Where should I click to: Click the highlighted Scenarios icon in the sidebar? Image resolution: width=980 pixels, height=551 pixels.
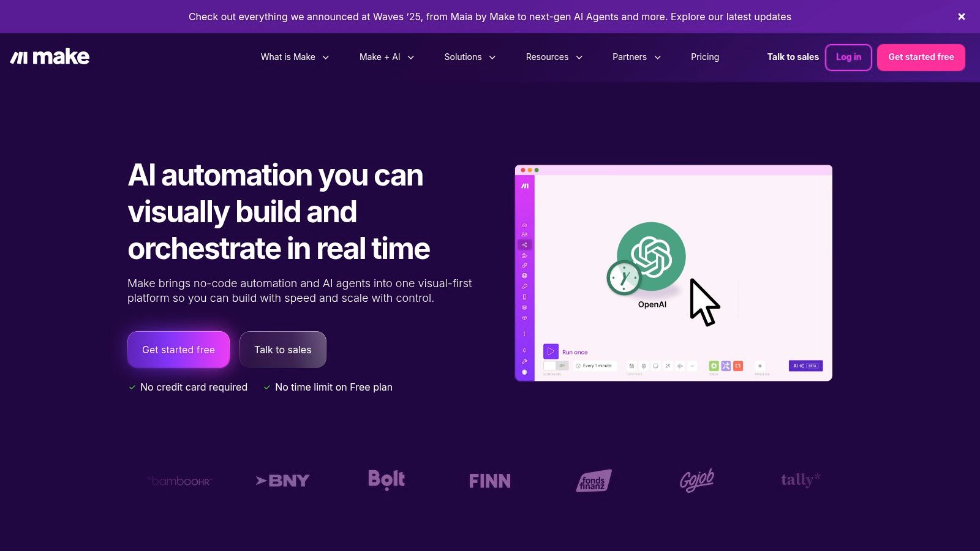524,244
